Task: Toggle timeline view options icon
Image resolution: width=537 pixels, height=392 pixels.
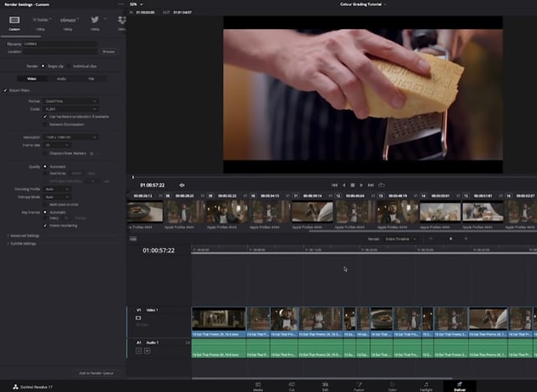Action: (x=133, y=239)
